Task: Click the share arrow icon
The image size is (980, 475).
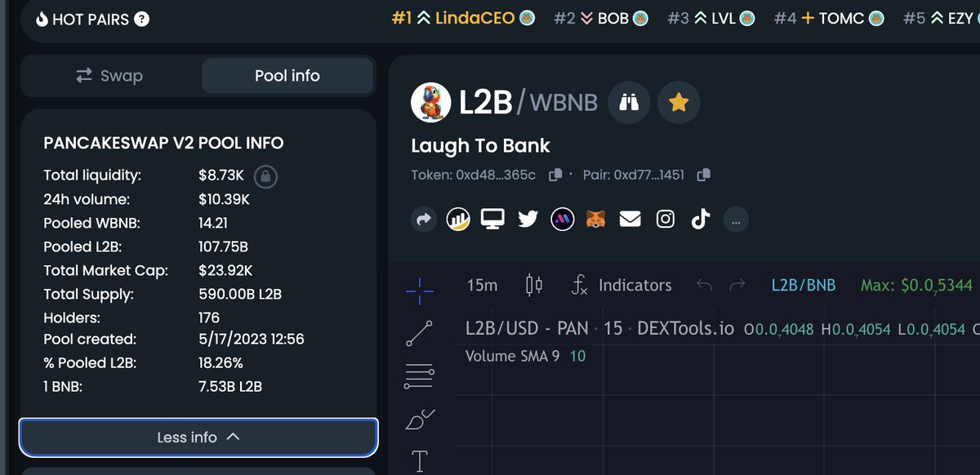Action: (x=424, y=220)
